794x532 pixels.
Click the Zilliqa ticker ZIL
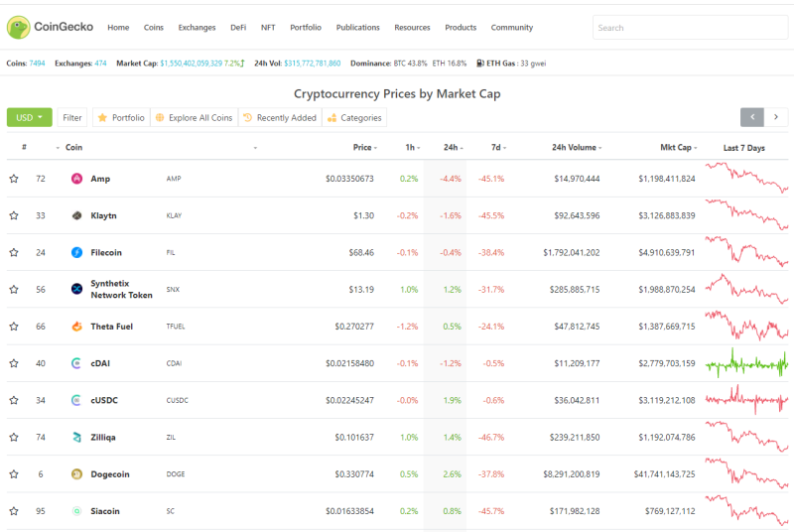coord(171,438)
